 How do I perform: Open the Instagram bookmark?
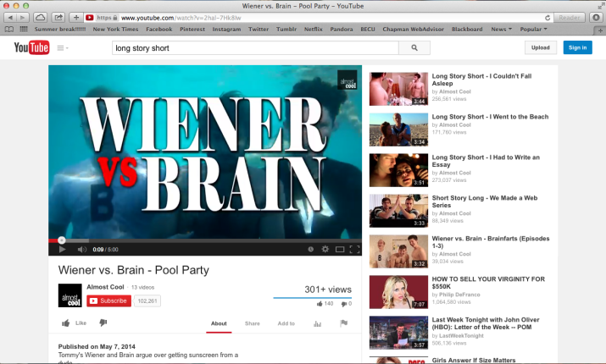[226, 30]
